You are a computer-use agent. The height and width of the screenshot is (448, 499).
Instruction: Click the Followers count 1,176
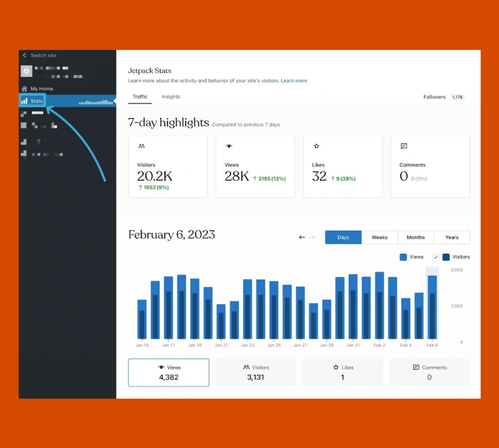(x=457, y=97)
